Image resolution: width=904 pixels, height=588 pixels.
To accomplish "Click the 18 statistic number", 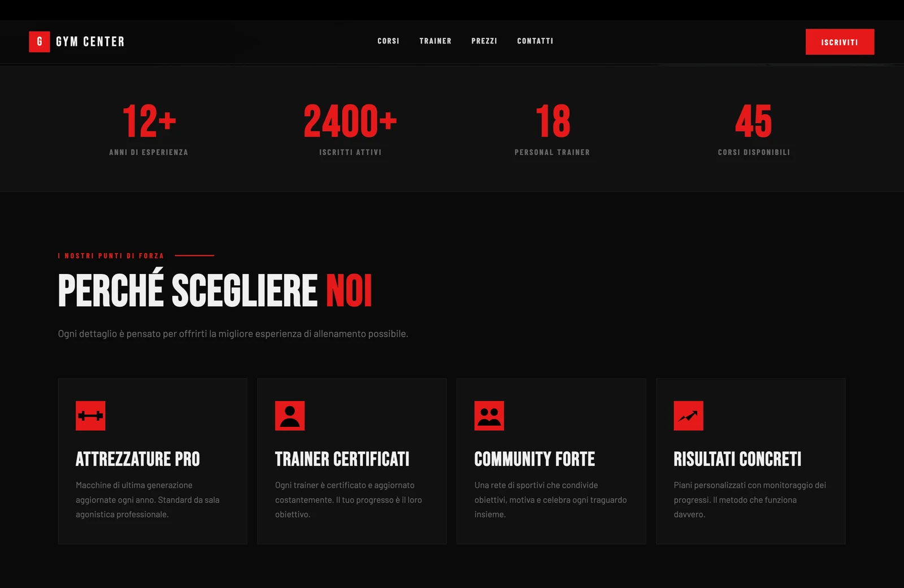I will (x=553, y=121).
